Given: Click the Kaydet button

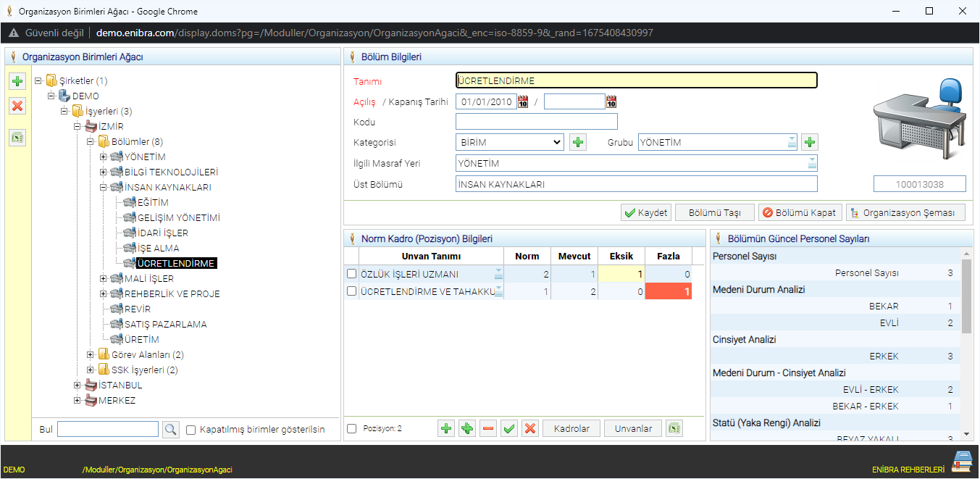Looking at the screenshot, I should 645,213.
